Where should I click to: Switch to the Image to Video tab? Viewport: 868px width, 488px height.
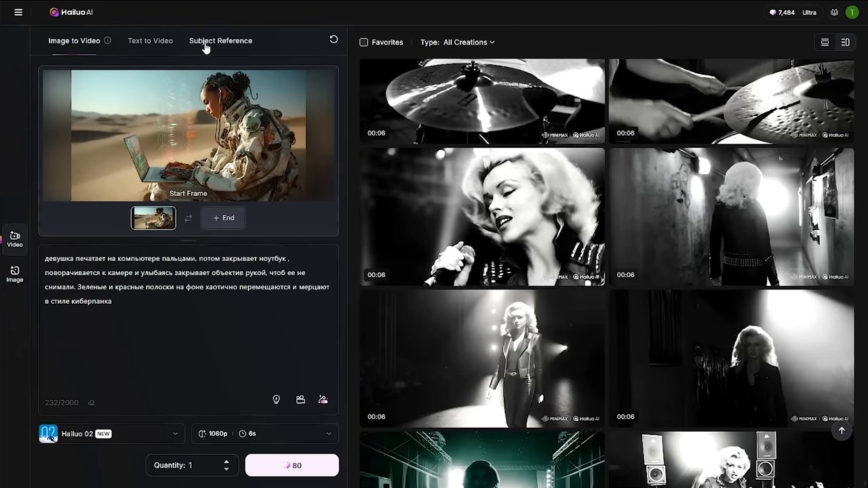[74, 41]
